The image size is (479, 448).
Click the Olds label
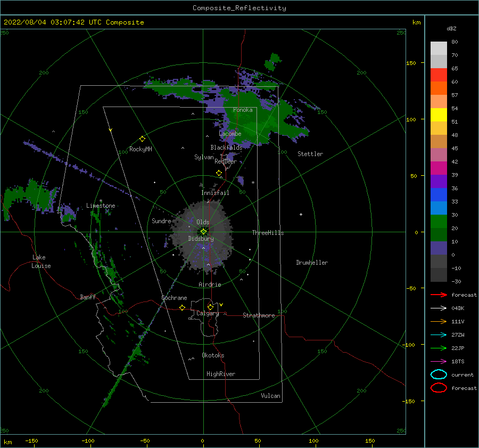coord(203,222)
